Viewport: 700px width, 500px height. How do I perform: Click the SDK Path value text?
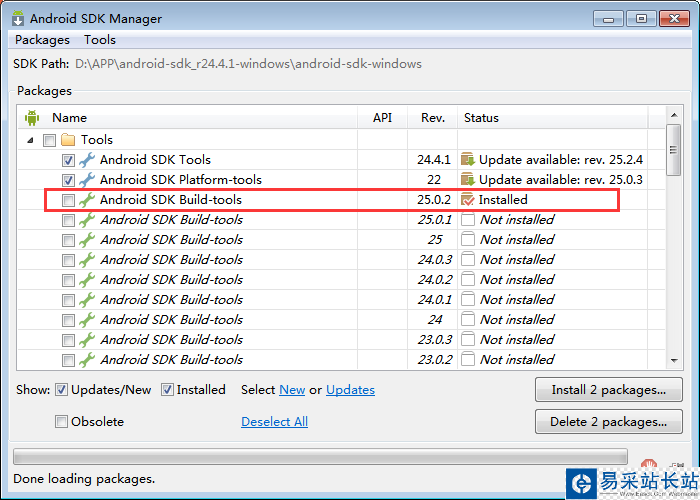click(248, 64)
